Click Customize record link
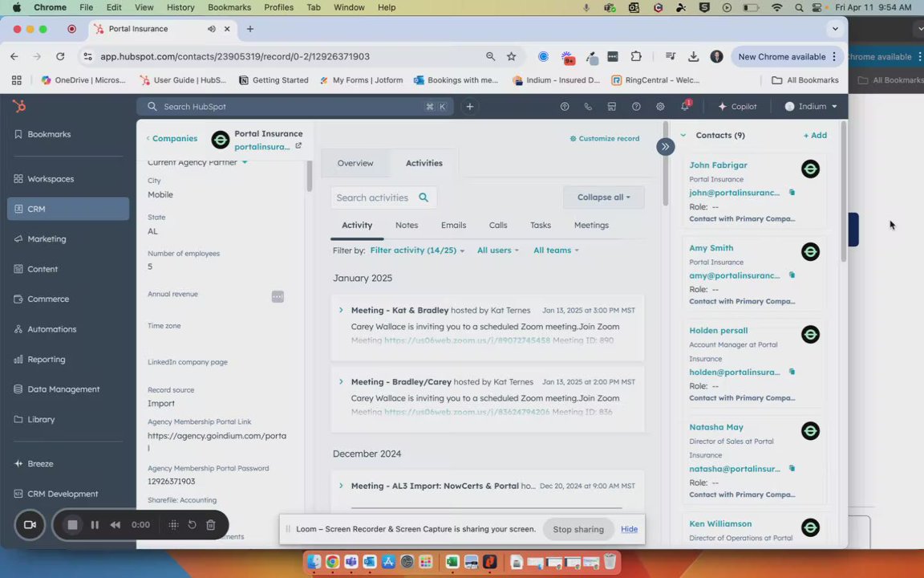Image resolution: width=924 pixels, height=578 pixels. point(604,139)
